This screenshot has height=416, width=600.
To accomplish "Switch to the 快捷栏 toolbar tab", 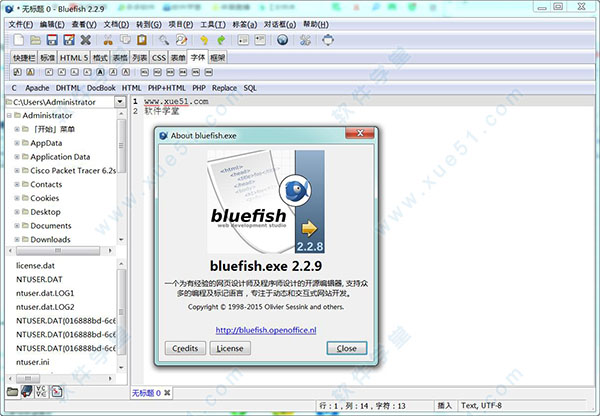I will tap(24, 58).
